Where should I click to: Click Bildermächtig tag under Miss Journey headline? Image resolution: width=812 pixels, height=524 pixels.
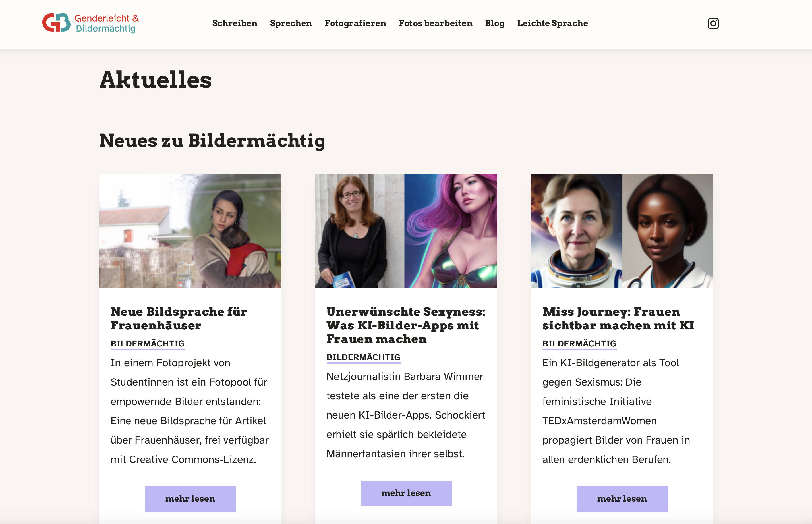coord(579,344)
